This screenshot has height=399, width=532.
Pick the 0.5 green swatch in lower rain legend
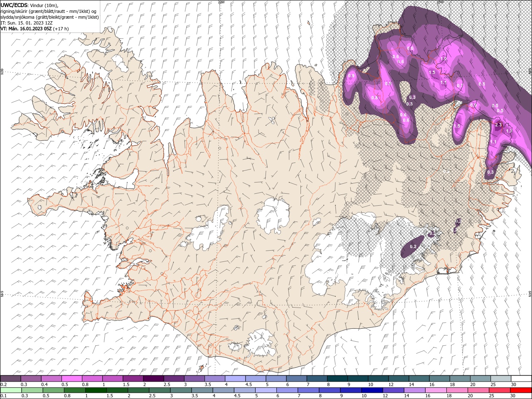(54, 390)
